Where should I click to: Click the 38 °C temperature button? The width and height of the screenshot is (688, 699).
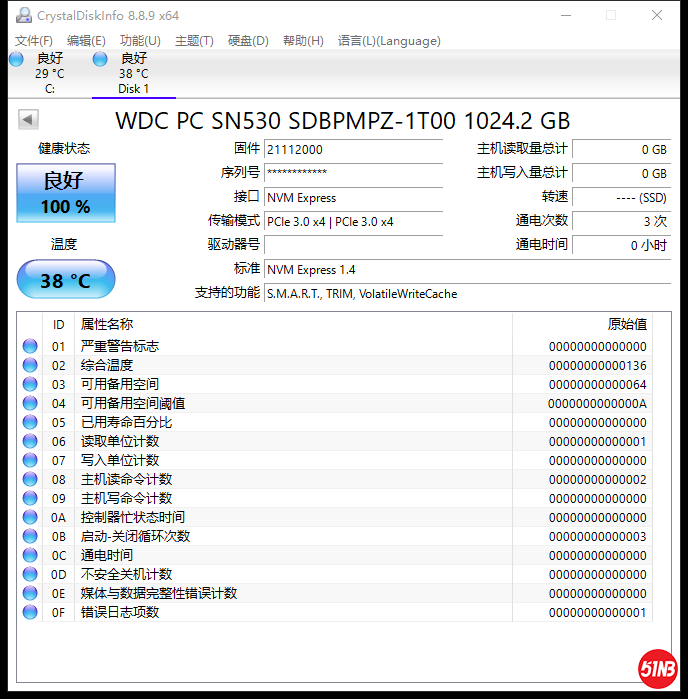pyautogui.click(x=66, y=280)
